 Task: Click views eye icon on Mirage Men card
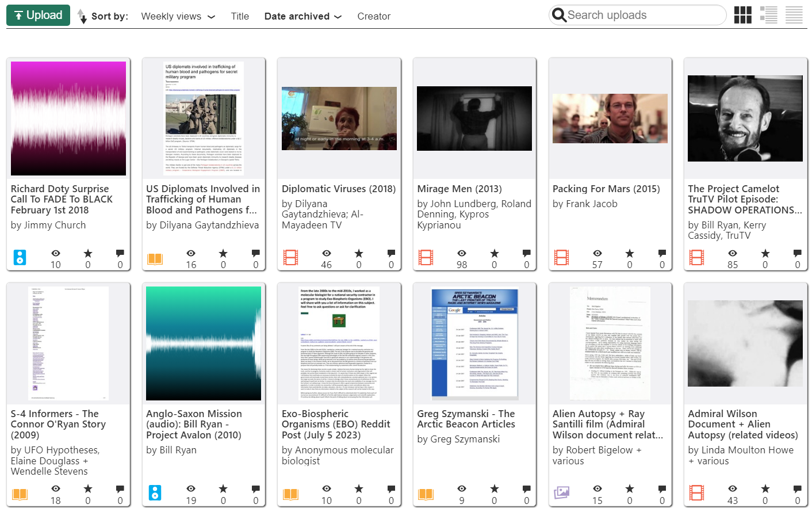pyautogui.click(x=462, y=253)
